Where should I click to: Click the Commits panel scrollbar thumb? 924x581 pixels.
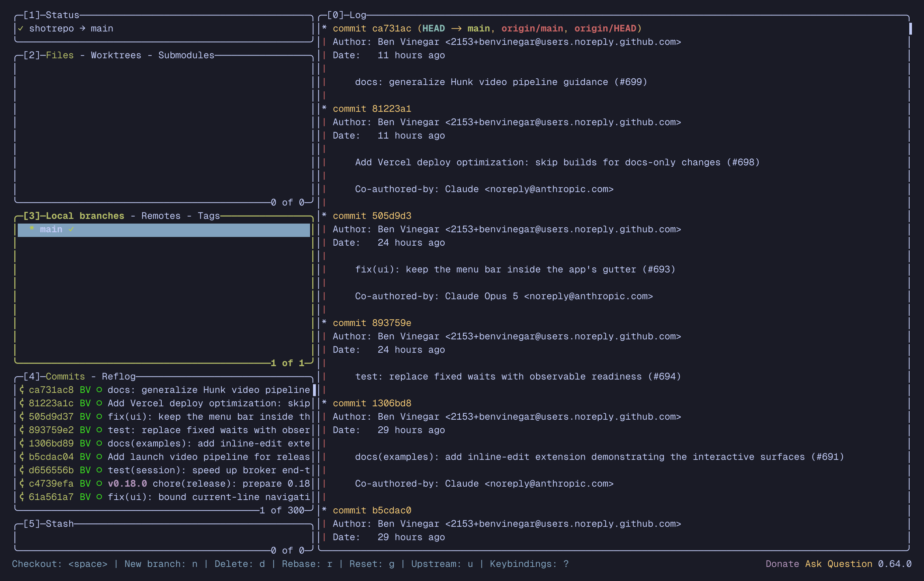click(314, 390)
